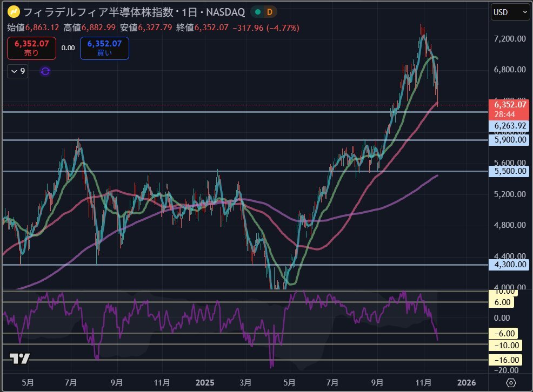Click the green market status dot
This screenshot has width=533, height=392.
[258, 12]
